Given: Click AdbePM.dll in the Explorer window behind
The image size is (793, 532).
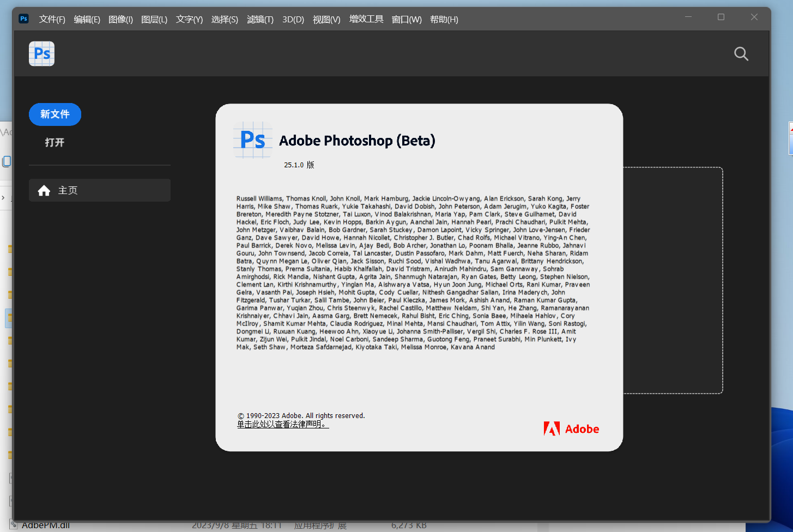Looking at the screenshot, I should coord(46,525).
